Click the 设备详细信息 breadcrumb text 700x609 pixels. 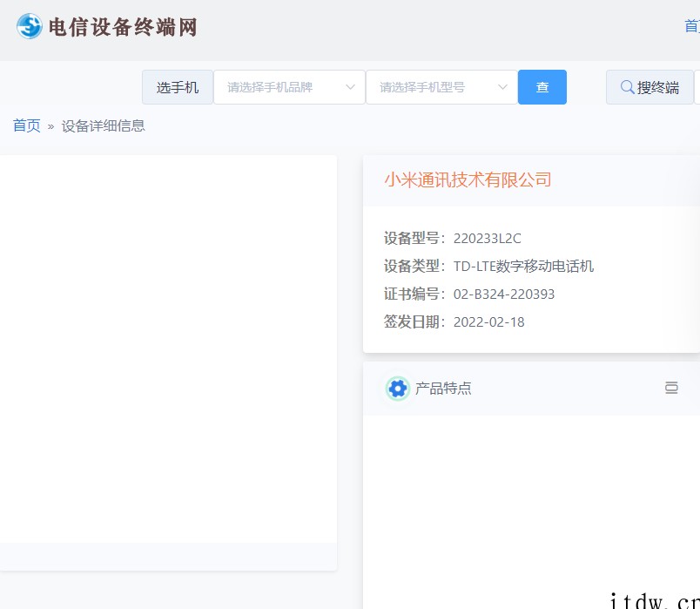click(103, 125)
